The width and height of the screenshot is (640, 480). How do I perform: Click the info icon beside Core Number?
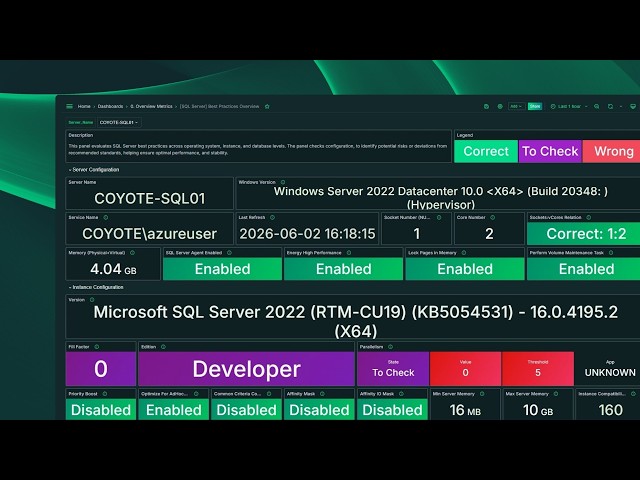tap(493, 218)
